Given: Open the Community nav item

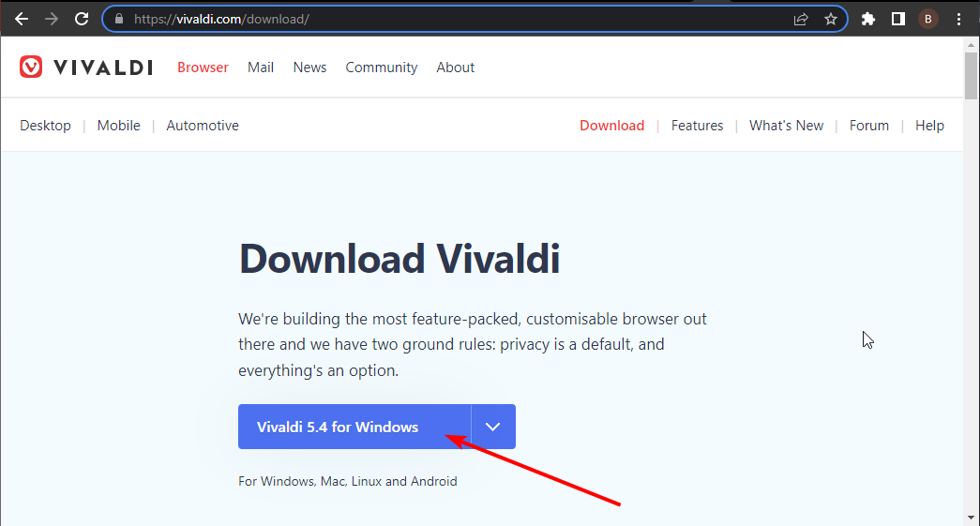Looking at the screenshot, I should tap(382, 68).
